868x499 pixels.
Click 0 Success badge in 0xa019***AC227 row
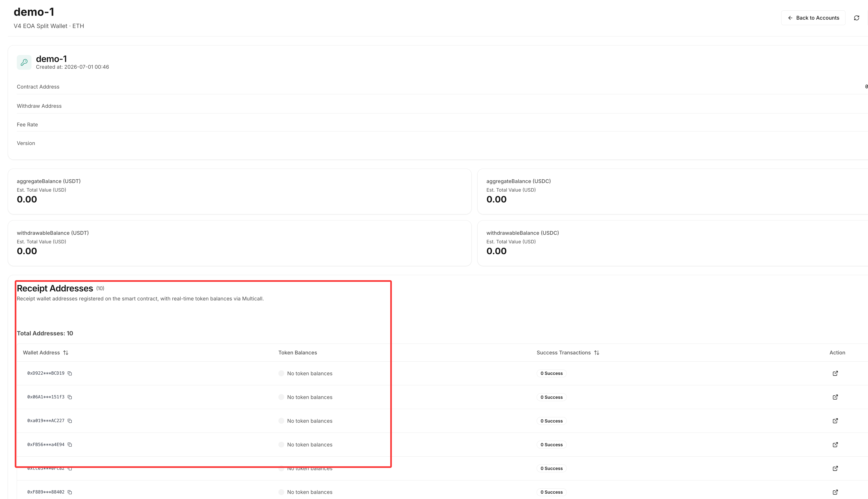click(551, 420)
